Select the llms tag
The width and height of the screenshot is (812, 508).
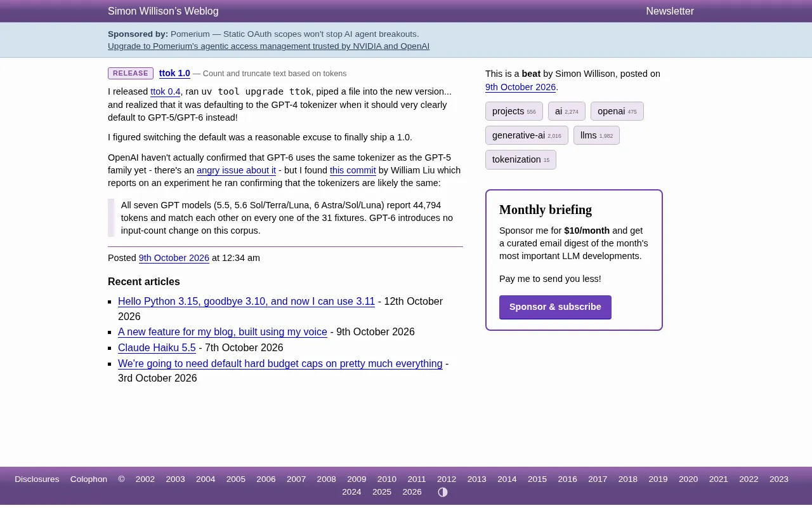coord(596,135)
